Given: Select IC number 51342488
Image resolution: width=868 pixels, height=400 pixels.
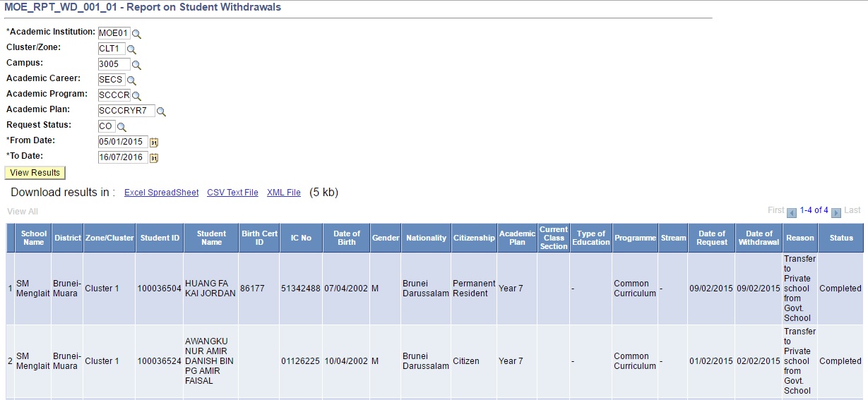Looking at the screenshot, I should pyautogui.click(x=301, y=289).
